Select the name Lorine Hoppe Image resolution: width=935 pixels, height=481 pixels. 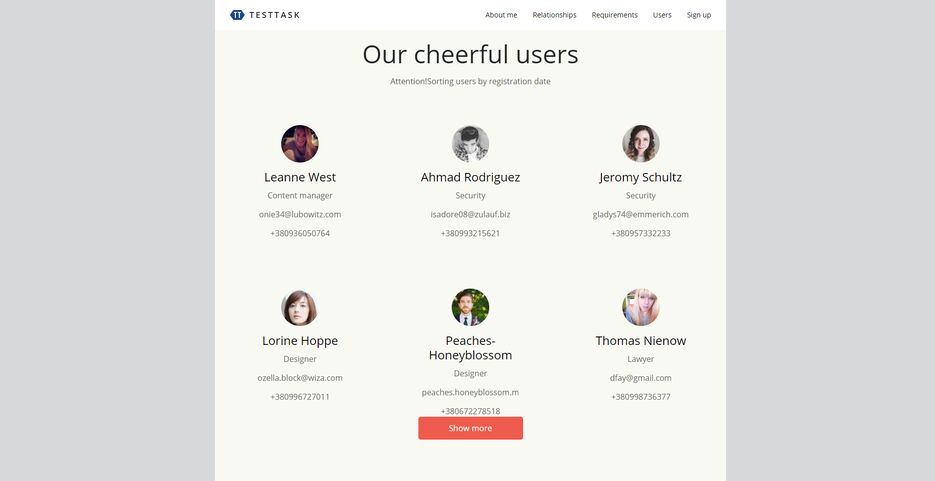tap(300, 341)
